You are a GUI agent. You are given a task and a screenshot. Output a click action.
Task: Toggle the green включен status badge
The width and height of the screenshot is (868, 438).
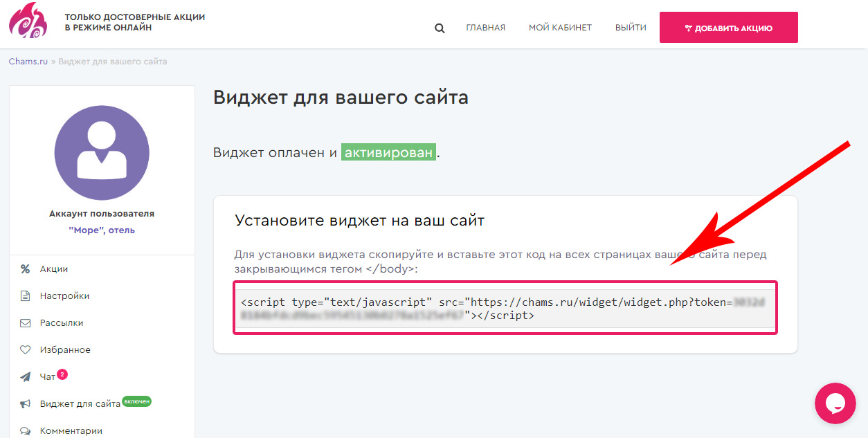136,401
